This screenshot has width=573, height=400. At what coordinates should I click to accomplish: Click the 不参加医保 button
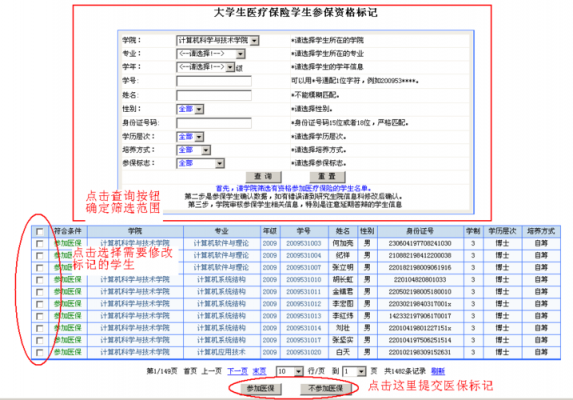click(x=326, y=389)
